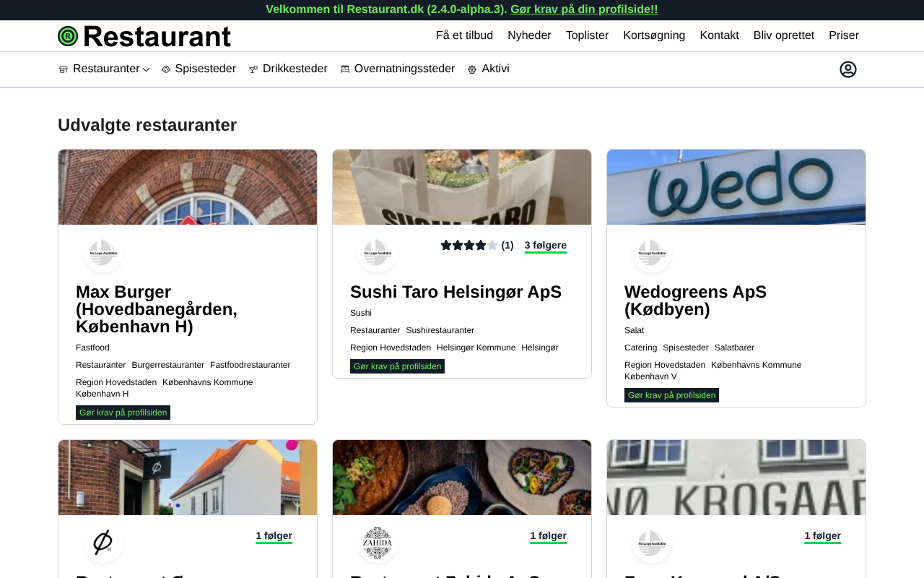Open the Priser page
Image resolution: width=924 pixels, height=578 pixels.
pyautogui.click(x=844, y=35)
